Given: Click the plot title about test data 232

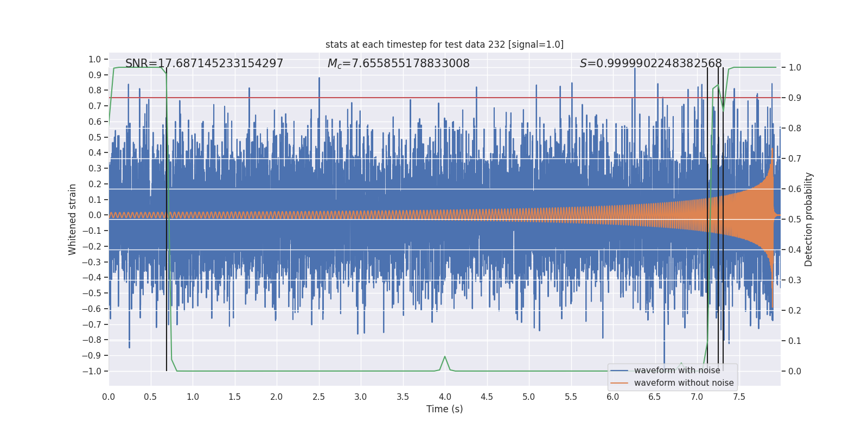Looking at the screenshot, I should (444, 44).
